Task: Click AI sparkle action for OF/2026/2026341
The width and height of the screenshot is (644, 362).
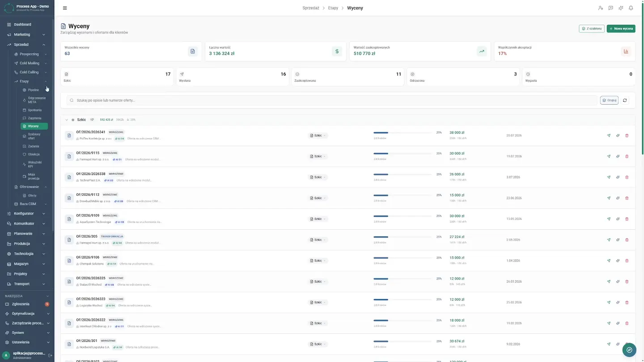Action: [618, 135]
